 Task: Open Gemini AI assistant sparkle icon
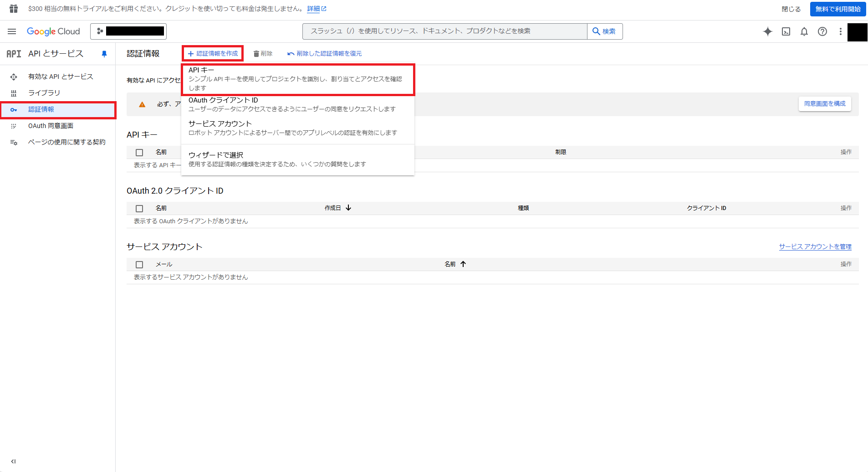(768, 31)
